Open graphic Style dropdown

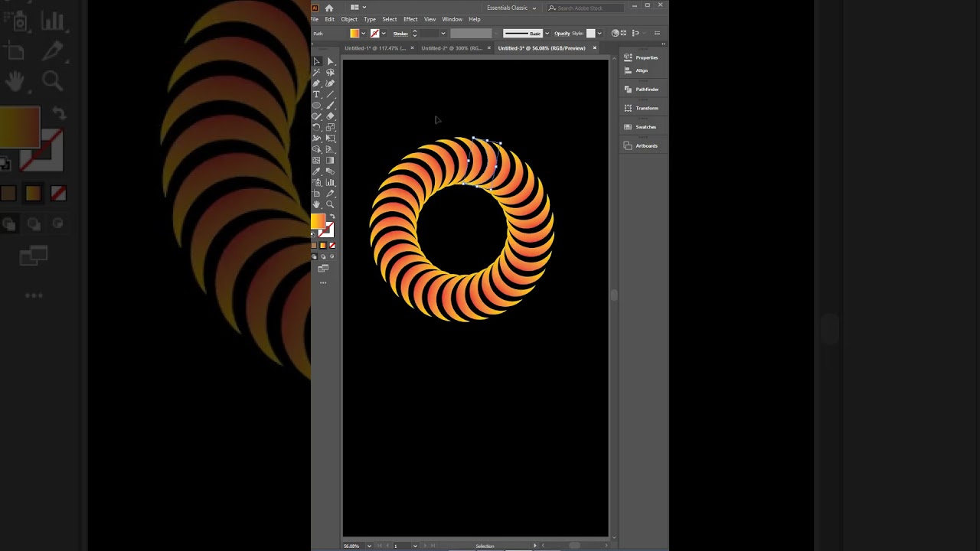click(599, 34)
